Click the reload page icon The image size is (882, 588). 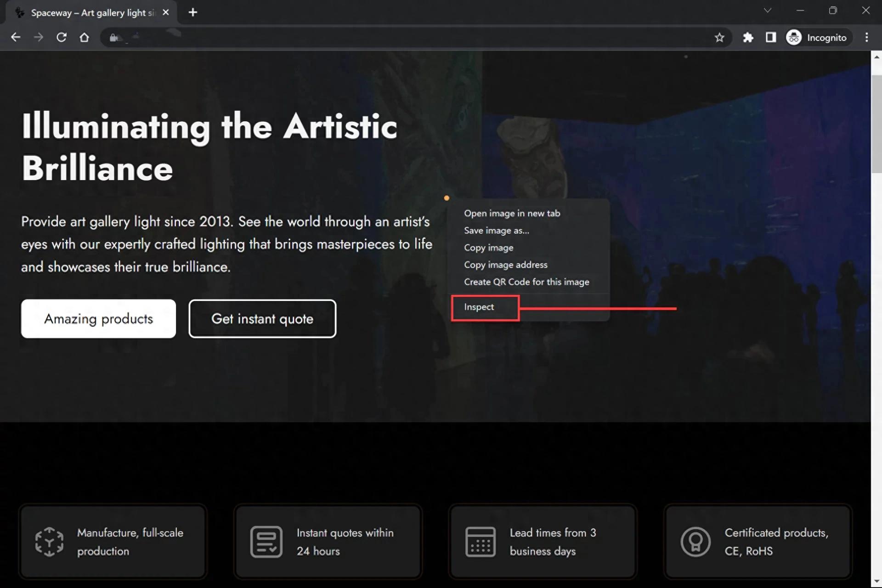[62, 37]
